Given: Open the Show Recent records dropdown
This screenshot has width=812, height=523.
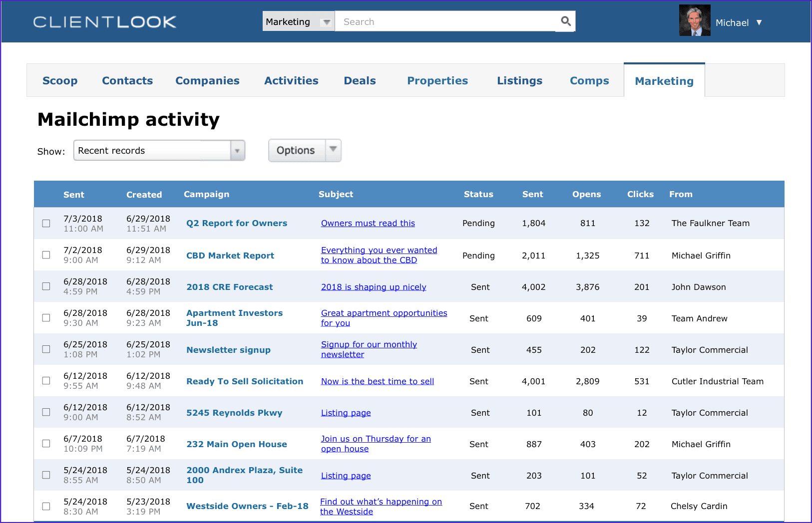Looking at the screenshot, I should (159, 150).
